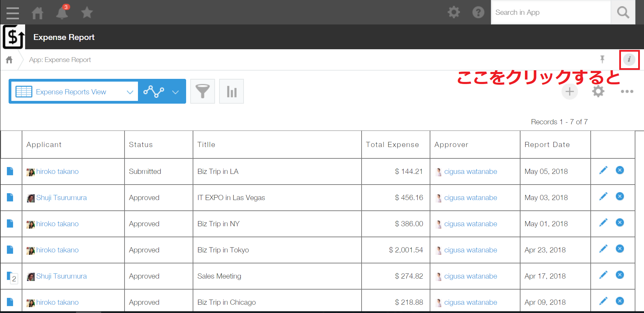Delete the IT EXPO in Las Vegas record

point(620,197)
